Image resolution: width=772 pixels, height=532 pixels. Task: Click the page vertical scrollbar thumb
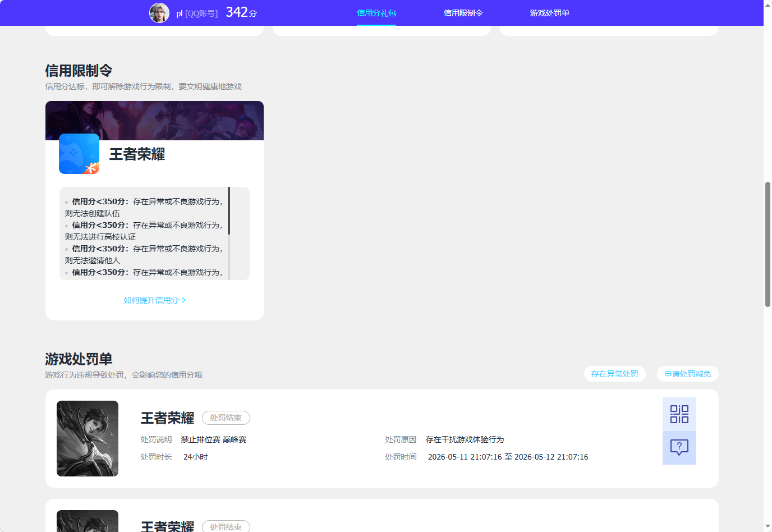768,244
